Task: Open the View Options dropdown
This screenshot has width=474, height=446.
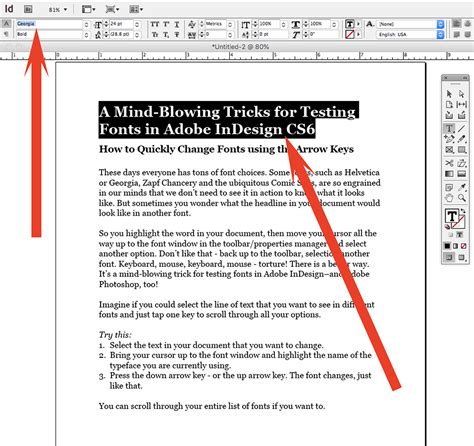Action: tap(89, 9)
